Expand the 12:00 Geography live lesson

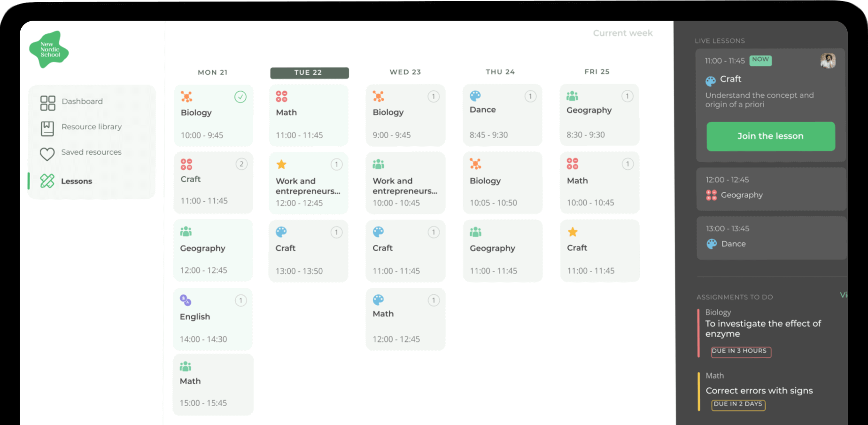[770, 188]
